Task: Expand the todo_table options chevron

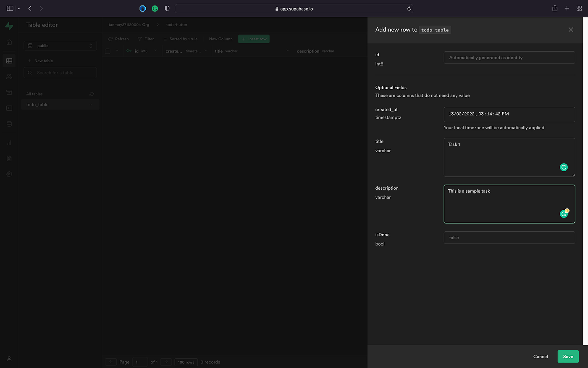Action: coord(91,104)
